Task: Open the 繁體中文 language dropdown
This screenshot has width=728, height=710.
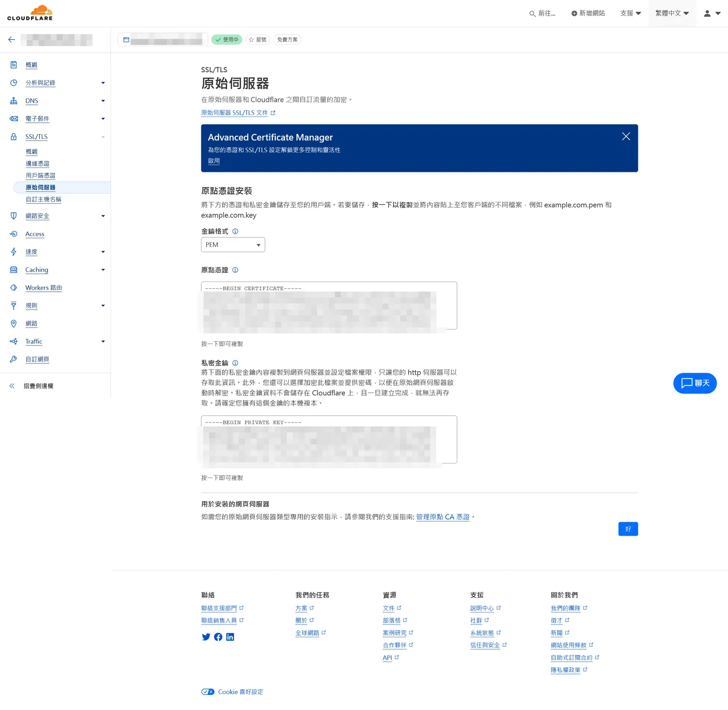Action: [x=672, y=14]
